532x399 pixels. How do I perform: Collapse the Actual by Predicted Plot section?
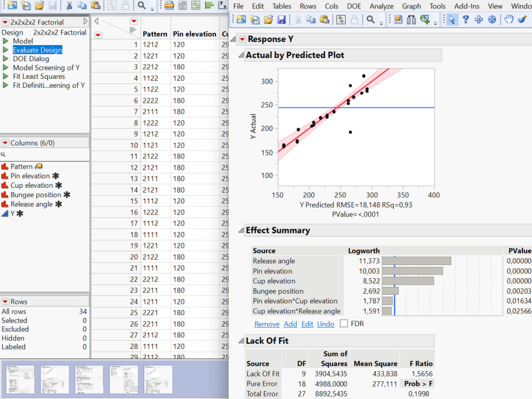point(241,55)
